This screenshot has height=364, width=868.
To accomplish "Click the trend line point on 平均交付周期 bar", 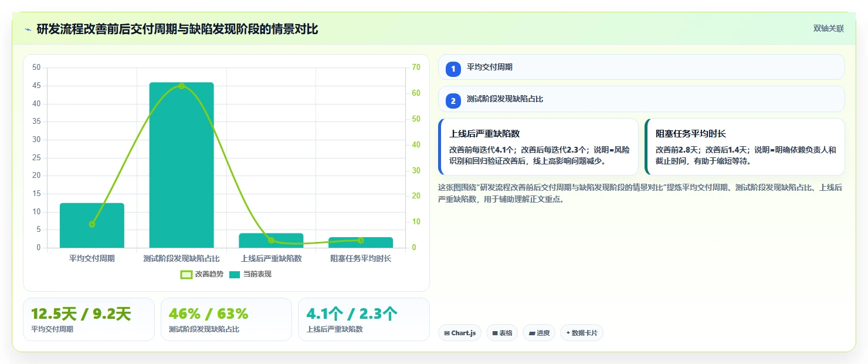I will point(92,224).
